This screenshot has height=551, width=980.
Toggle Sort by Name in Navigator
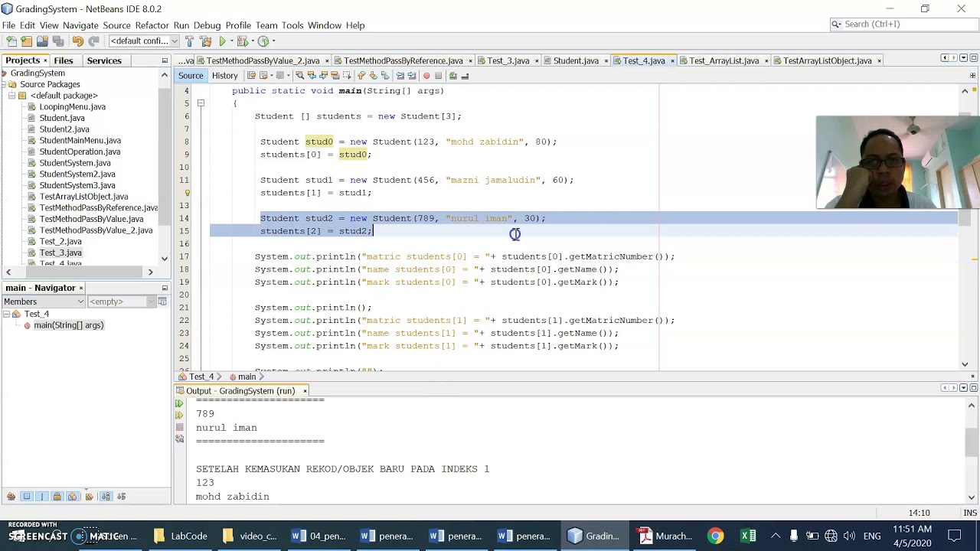[x=106, y=497]
